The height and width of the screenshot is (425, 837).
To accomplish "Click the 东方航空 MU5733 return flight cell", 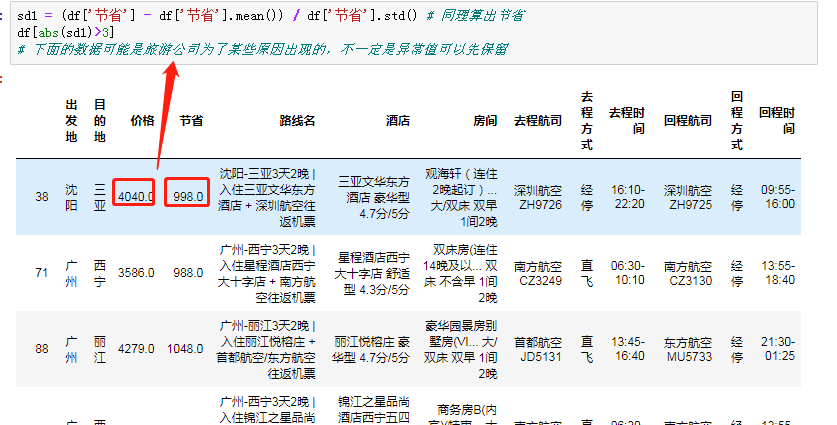I will 688,349.
